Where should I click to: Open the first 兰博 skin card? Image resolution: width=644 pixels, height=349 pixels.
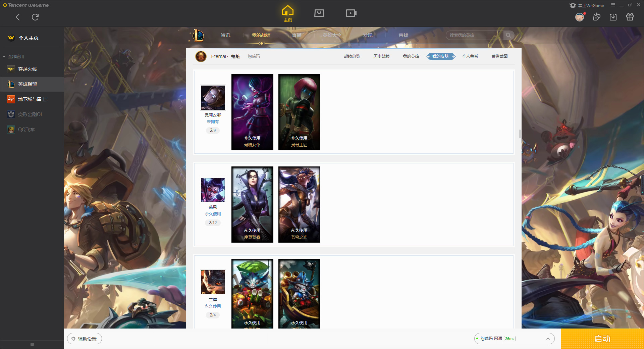coord(252,294)
